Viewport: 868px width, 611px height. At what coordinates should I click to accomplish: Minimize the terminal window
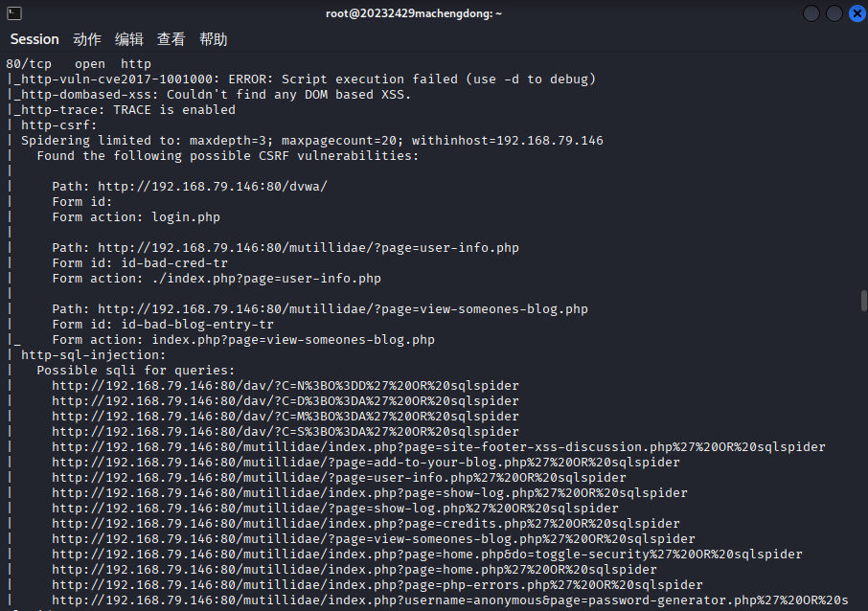pos(811,13)
